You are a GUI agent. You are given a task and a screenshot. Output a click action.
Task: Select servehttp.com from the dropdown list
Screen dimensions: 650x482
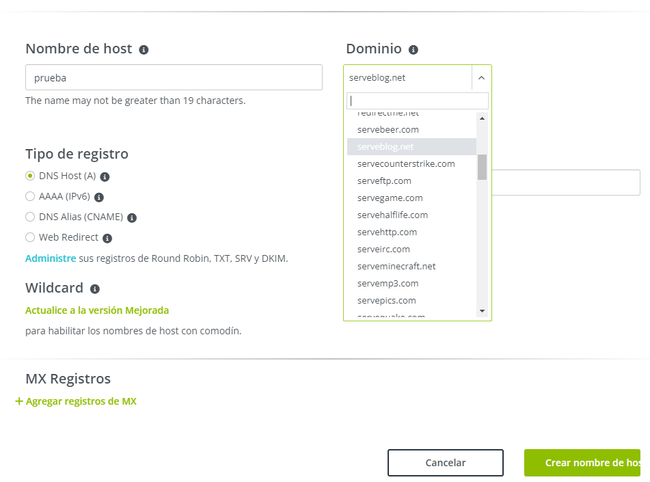[x=387, y=232]
